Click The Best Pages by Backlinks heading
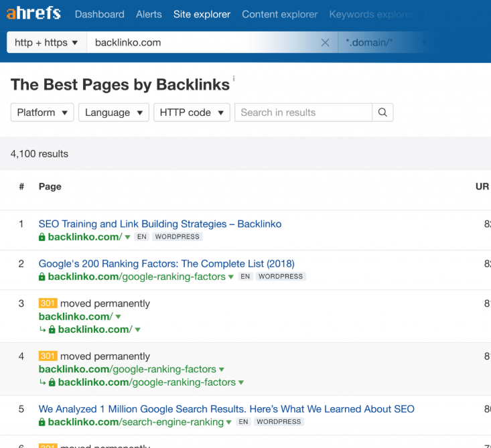The image size is (491, 448). tap(121, 85)
